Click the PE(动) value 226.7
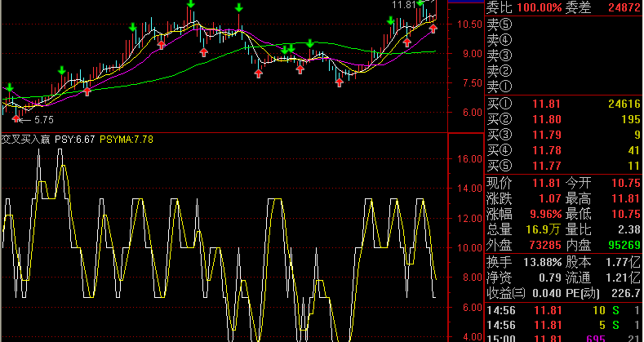Screen dimensions: 644x342 point(626,294)
